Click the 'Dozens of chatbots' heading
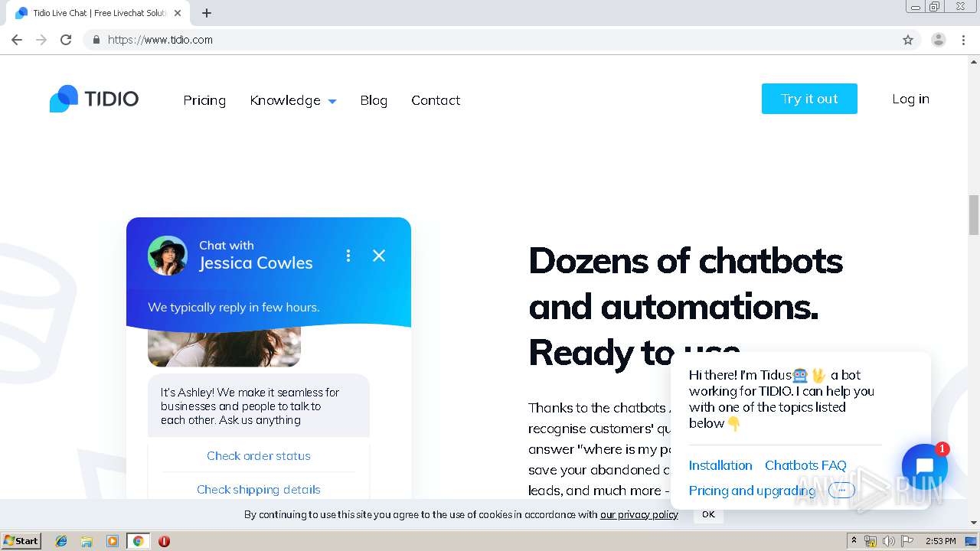This screenshot has height=551, width=980. pyautogui.click(x=685, y=307)
